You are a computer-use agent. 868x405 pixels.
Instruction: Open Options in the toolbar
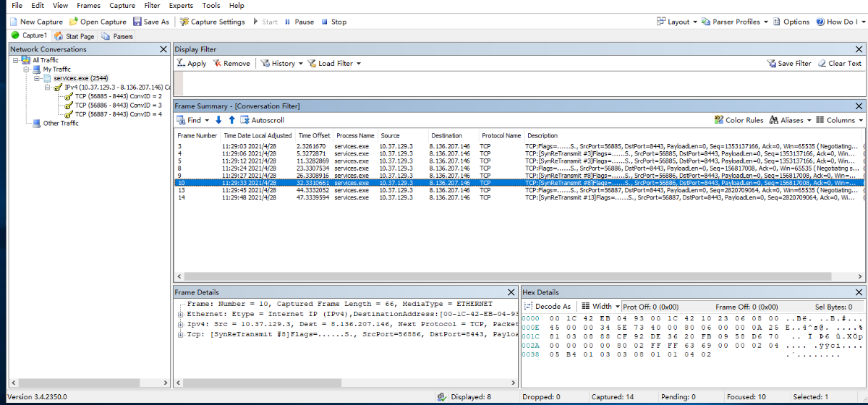[x=791, y=22]
